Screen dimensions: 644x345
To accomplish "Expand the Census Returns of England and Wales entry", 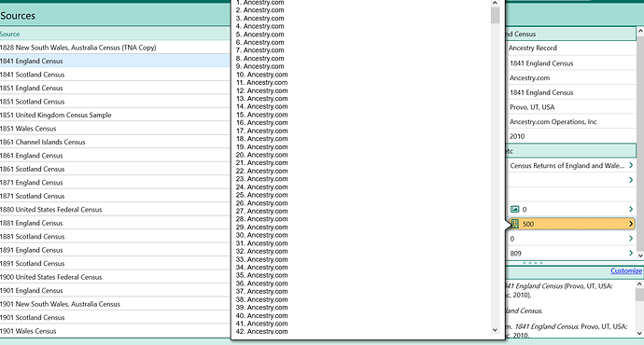I will click(631, 165).
